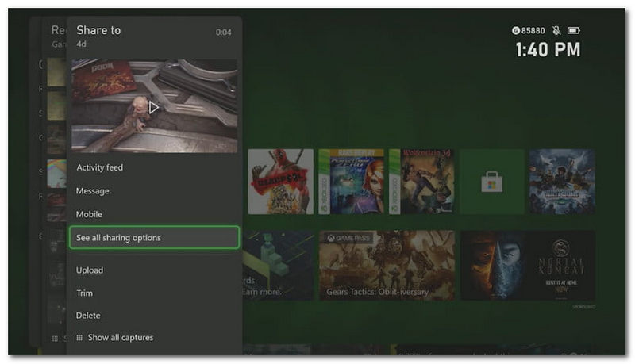Select Upload for this capture
This screenshot has width=635, height=364.
click(90, 270)
